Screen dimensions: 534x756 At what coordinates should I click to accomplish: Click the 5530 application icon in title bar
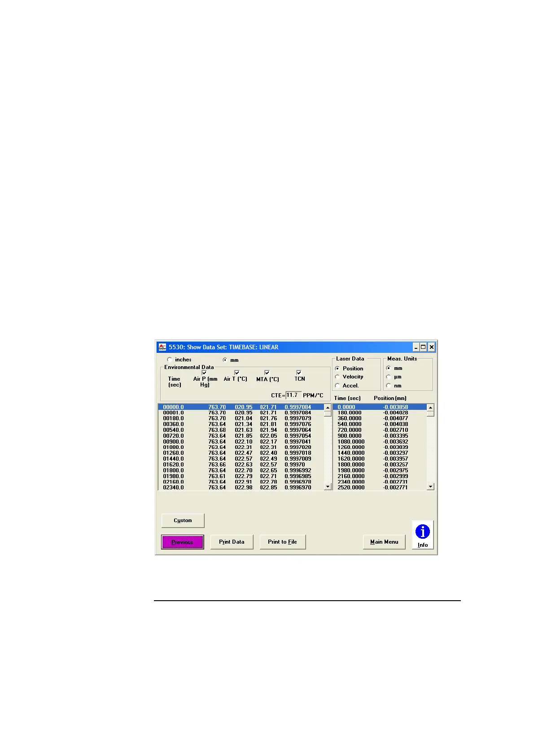(x=162, y=347)
